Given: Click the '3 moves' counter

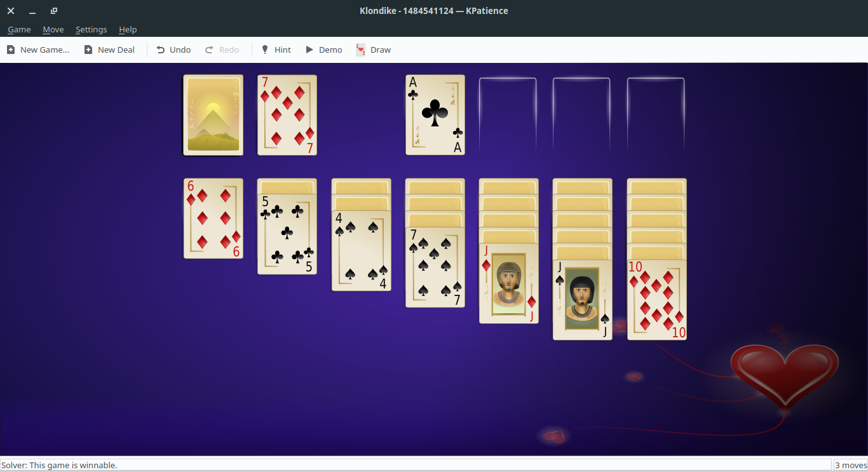Looking at the screenshot, I should coord(850,465).
